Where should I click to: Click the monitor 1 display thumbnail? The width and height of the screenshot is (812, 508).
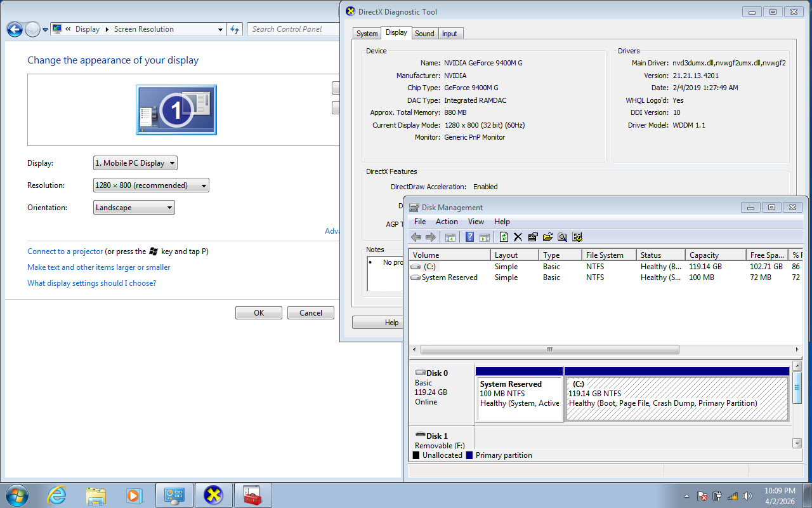coord(176,110)
